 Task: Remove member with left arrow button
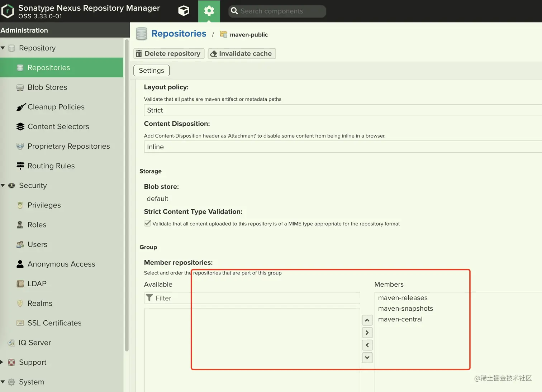(x=367, y=345)
